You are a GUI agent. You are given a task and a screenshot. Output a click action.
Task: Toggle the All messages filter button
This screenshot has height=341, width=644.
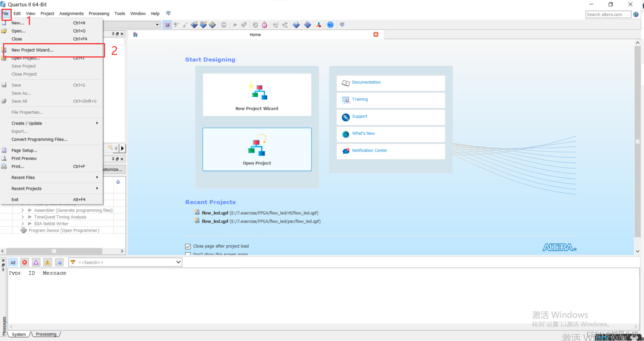(x=13, y=262)
